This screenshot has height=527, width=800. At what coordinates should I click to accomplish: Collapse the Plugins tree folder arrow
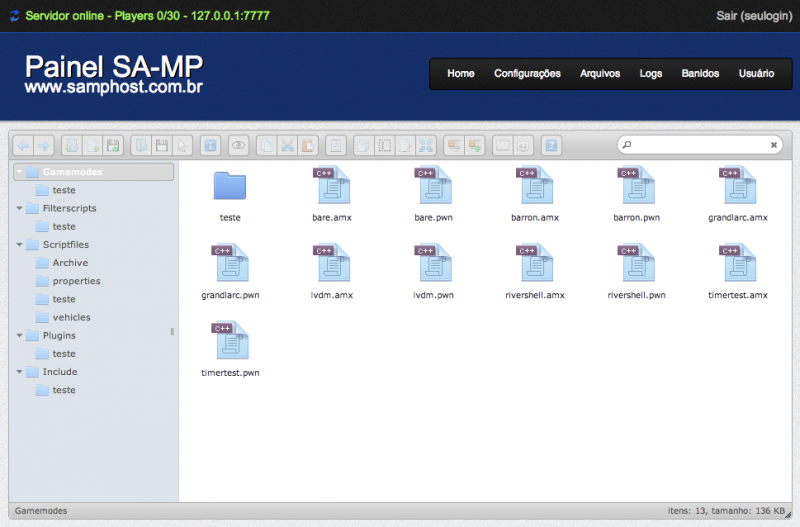tap(19, 335)
